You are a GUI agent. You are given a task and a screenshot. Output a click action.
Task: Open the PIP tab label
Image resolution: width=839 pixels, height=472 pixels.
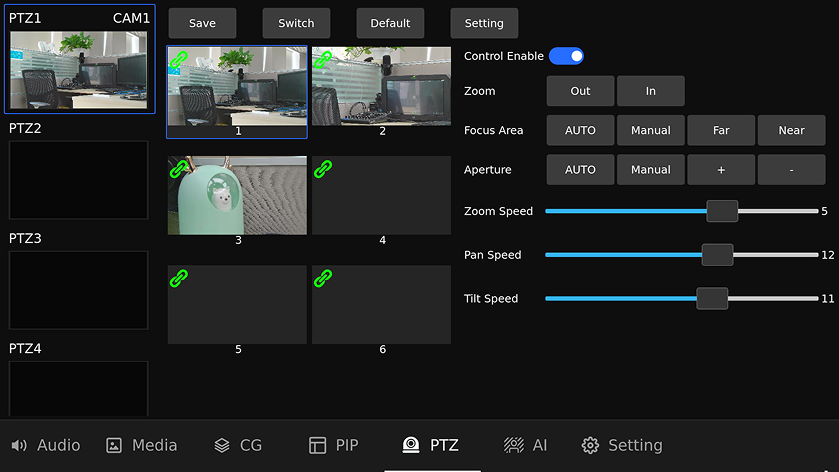pos(347,445)
